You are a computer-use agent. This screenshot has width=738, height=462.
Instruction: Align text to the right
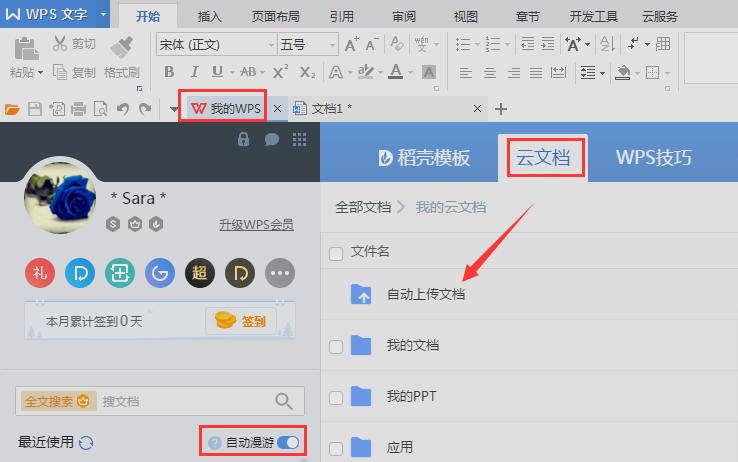513,72
